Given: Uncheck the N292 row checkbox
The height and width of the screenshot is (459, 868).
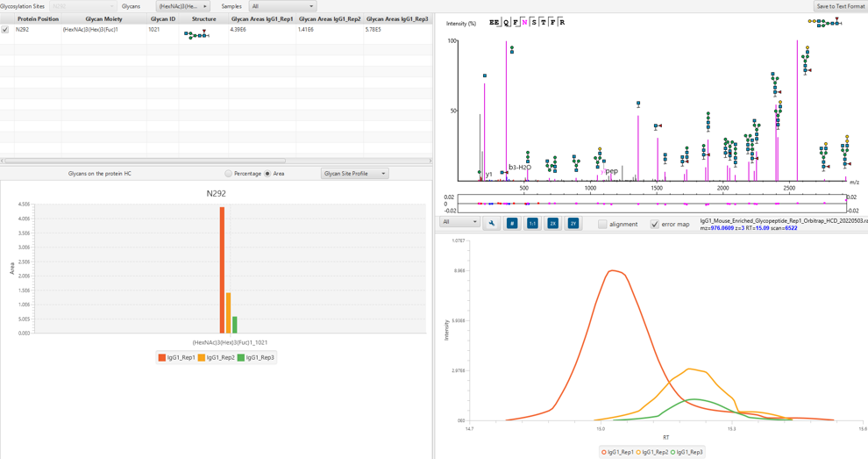Looking at the screenshot, I should [5, 29].
